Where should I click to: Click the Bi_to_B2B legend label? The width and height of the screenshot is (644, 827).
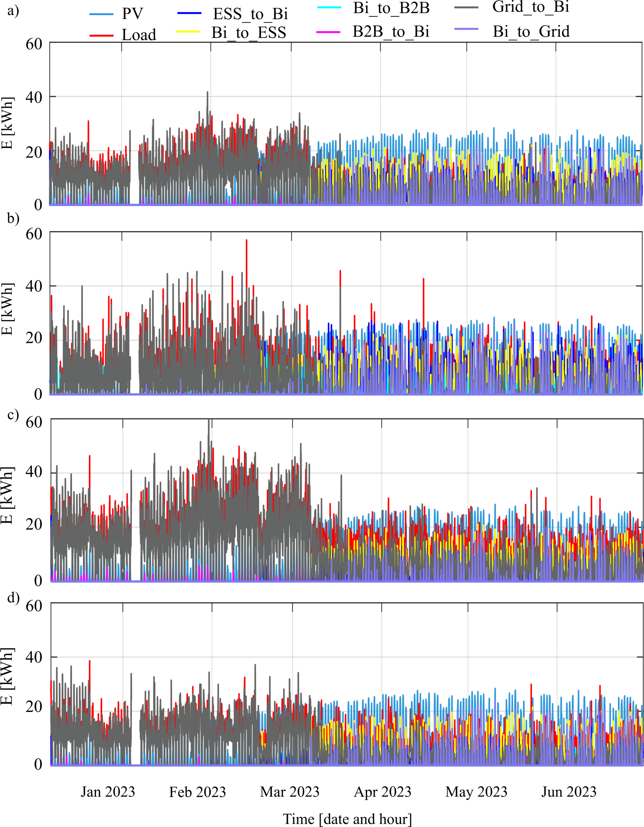(391, 8)
